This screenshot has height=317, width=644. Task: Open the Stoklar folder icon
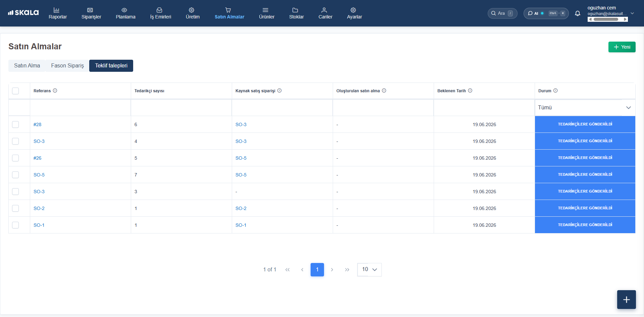295,10
